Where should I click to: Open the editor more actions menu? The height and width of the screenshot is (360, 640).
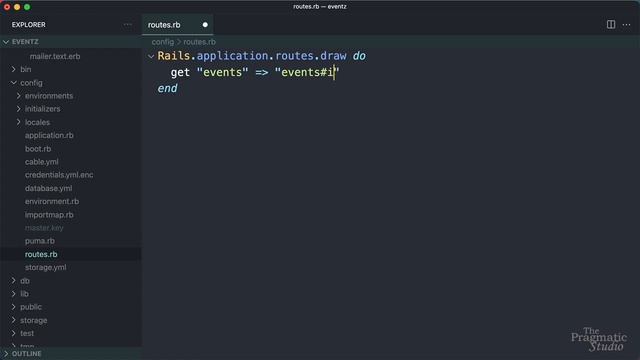626,24
